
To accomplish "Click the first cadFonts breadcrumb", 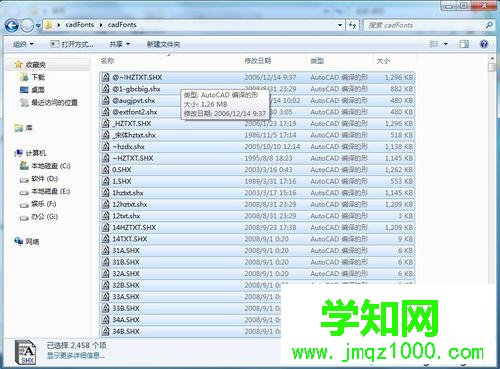I will tap(80, 25).
